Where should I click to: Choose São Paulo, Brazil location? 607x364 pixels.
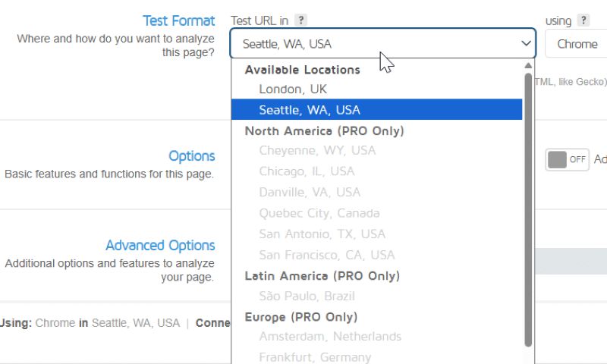click(x=307, y=296)
